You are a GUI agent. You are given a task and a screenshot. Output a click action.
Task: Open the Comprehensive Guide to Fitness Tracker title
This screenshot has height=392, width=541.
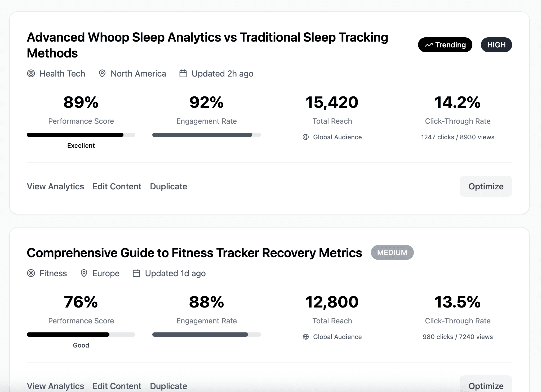pyautogui.click(x=194, y=253)
